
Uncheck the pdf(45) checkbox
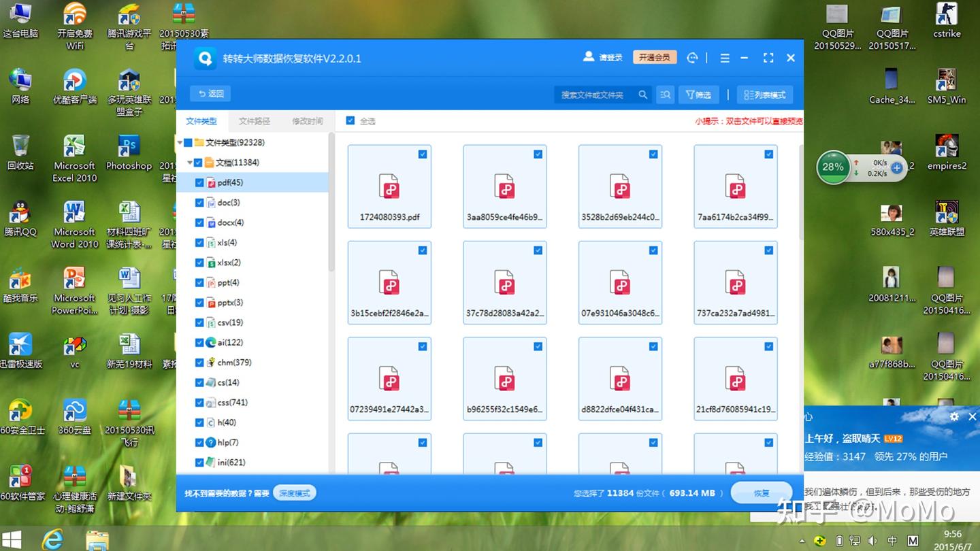(x=199, y=182)
